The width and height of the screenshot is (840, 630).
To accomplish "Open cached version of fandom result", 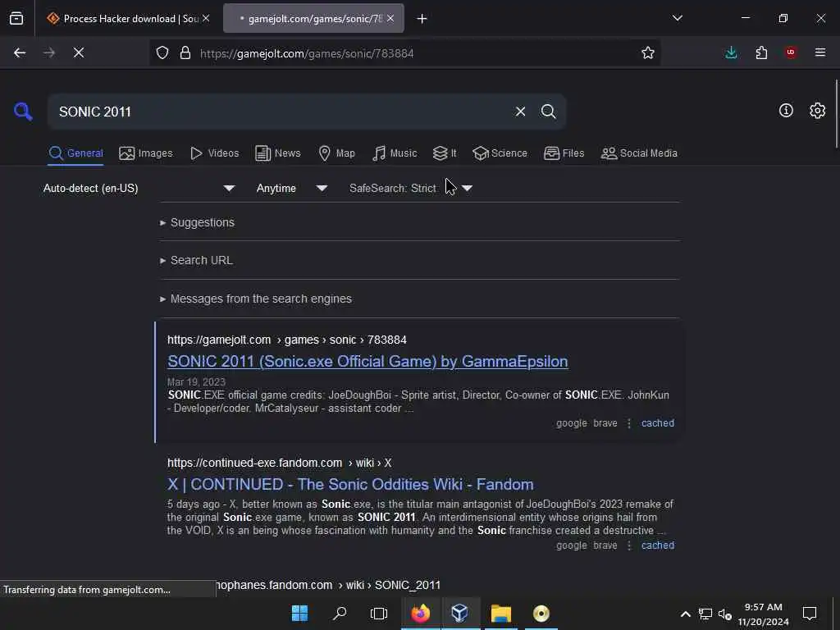I will [658, 546].
